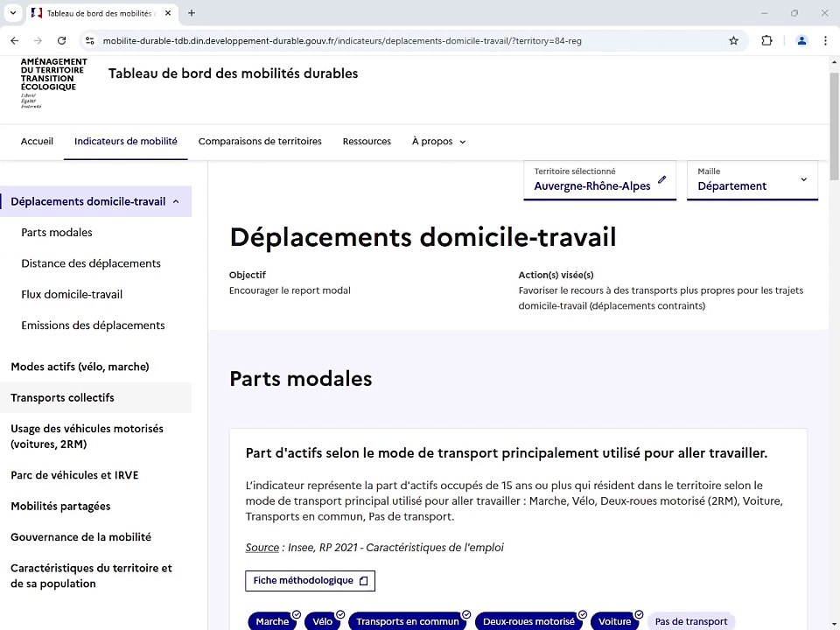Open the Chrome profile avatar
The image size is (840, 630).
coord(801,41)
